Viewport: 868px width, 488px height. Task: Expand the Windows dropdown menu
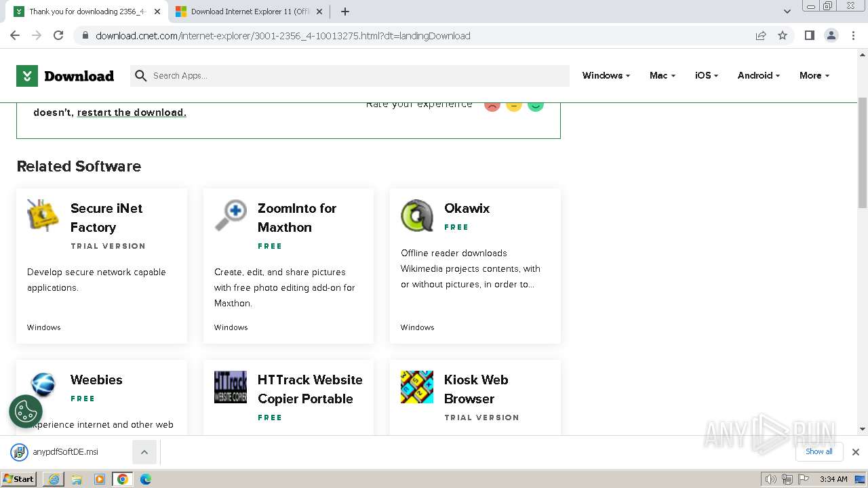(606, 75)
